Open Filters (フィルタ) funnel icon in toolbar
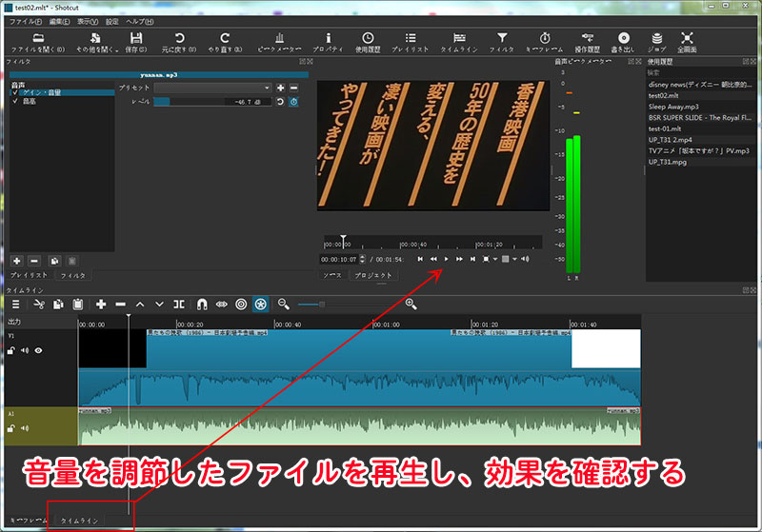 502,38
